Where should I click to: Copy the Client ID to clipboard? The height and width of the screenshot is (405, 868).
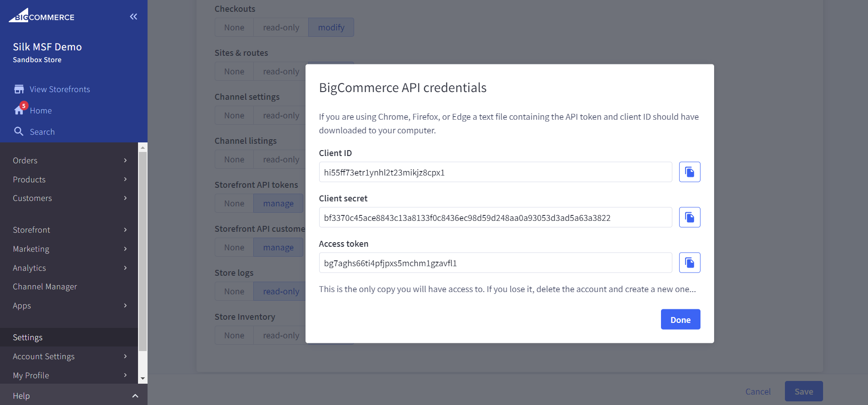pos(690,172)
